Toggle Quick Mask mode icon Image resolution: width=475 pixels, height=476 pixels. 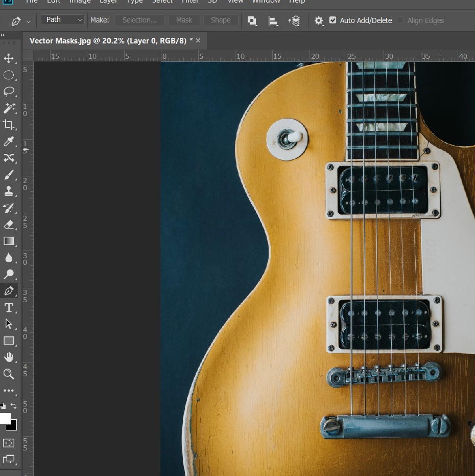(9, 443)
